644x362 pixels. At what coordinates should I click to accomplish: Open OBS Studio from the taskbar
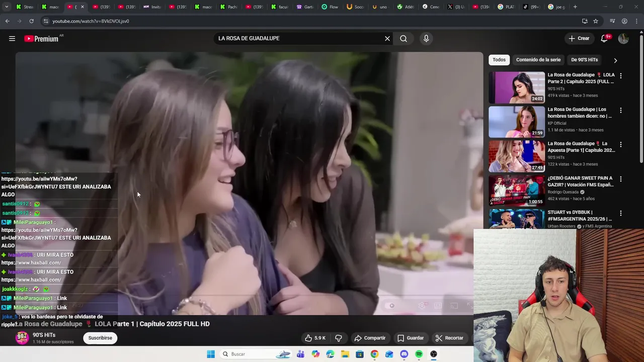pos(434,354)
